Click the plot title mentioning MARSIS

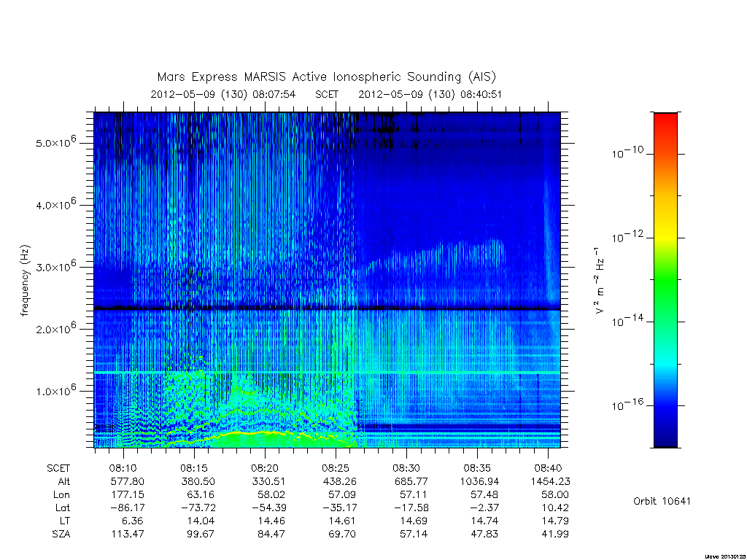pyautogui.click(x=326, y=77)
